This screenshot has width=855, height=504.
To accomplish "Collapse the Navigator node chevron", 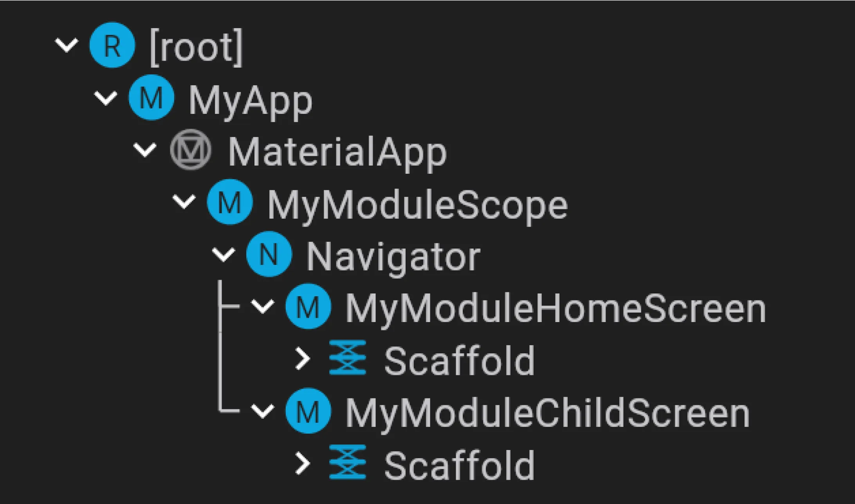I will (x=223, y=254).
